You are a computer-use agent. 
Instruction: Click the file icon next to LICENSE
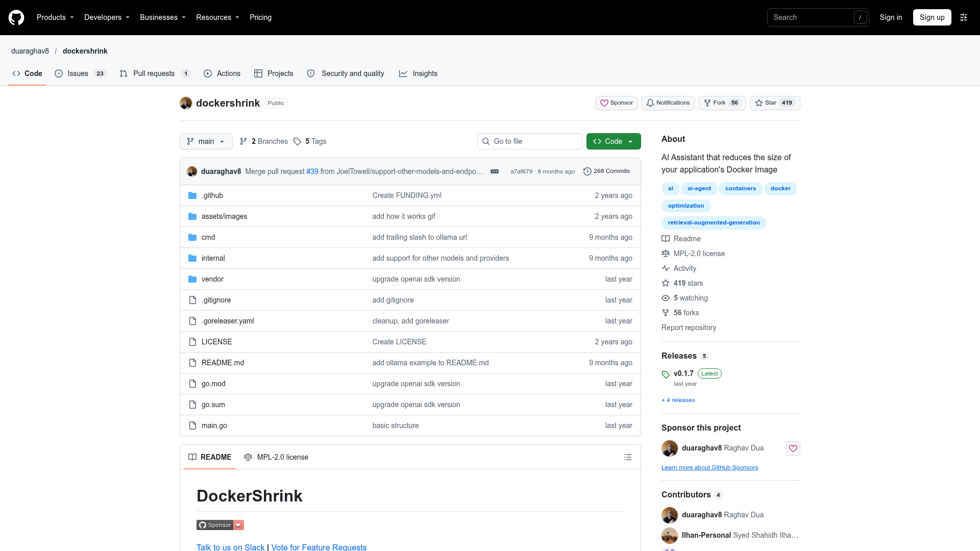pos(192,342)
